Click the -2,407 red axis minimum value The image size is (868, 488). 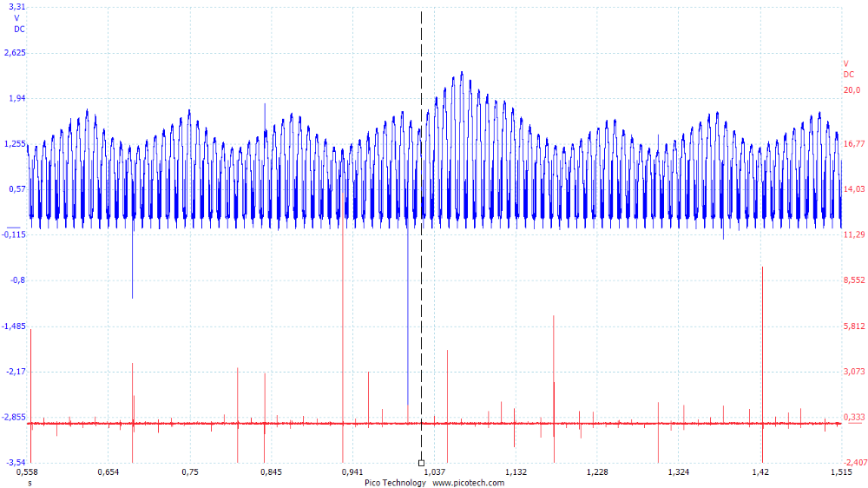[x=855, y=462]
